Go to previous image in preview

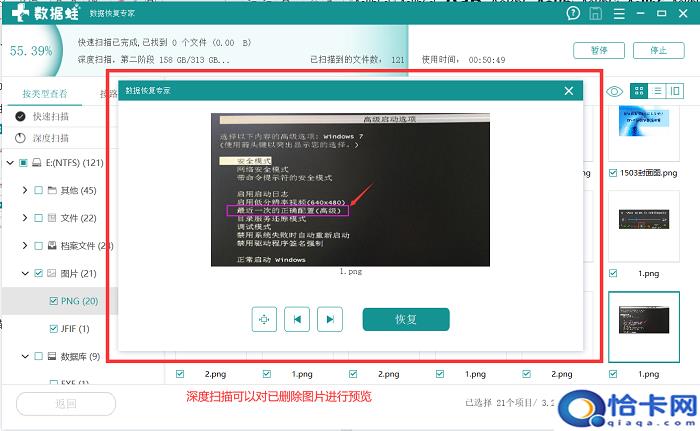pyautogui.click(x=296, y=319)
